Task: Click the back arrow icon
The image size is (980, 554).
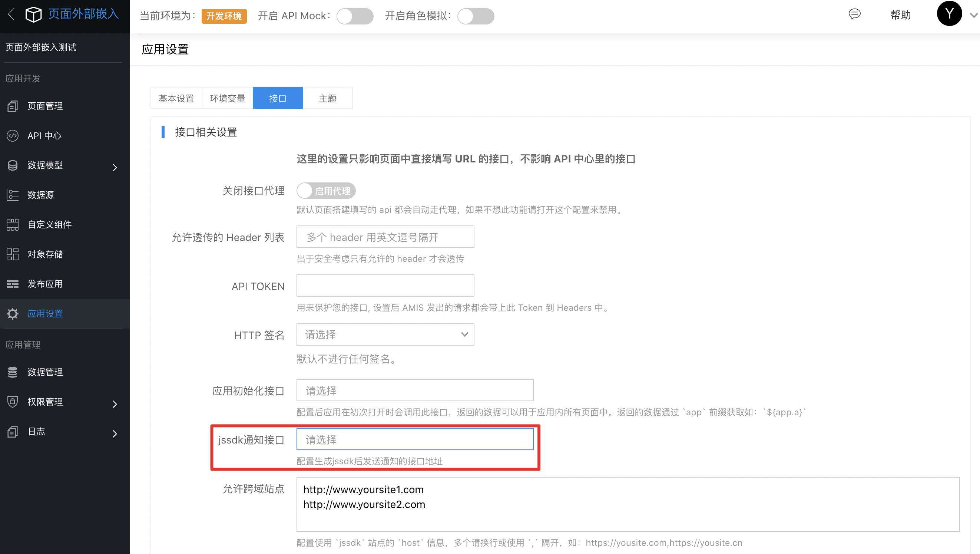Action: (x=11, y=14)
